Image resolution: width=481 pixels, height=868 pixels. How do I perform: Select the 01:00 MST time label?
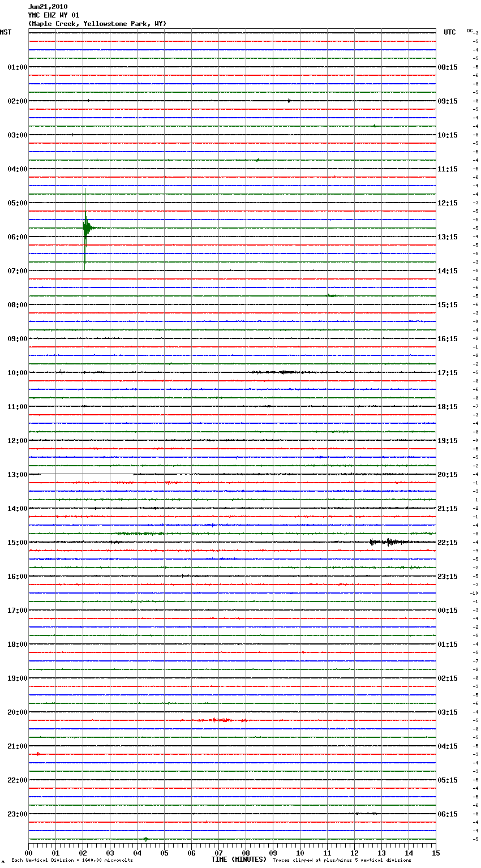click(17, 67)
